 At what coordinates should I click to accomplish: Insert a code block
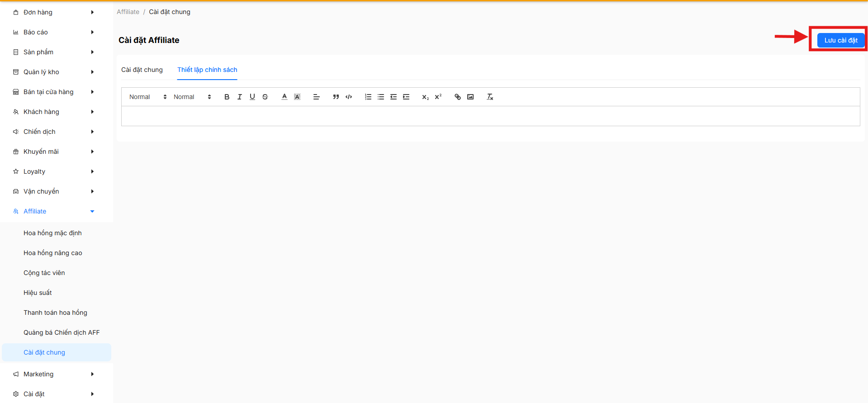tap(349, 97)
